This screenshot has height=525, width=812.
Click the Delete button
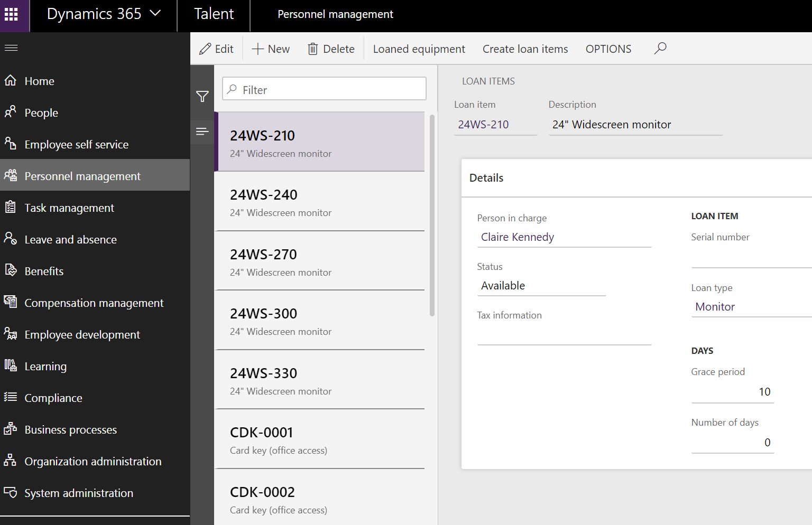pyautogui.click(x=331, y=49)
